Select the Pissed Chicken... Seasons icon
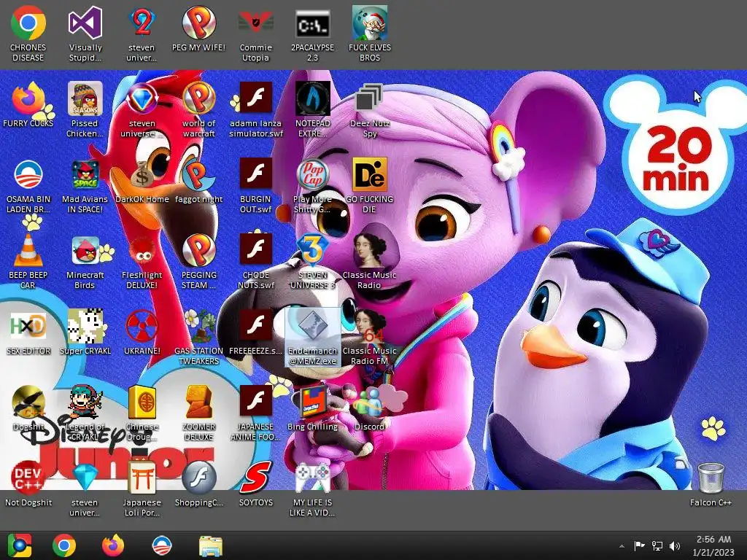 [85, 109]
